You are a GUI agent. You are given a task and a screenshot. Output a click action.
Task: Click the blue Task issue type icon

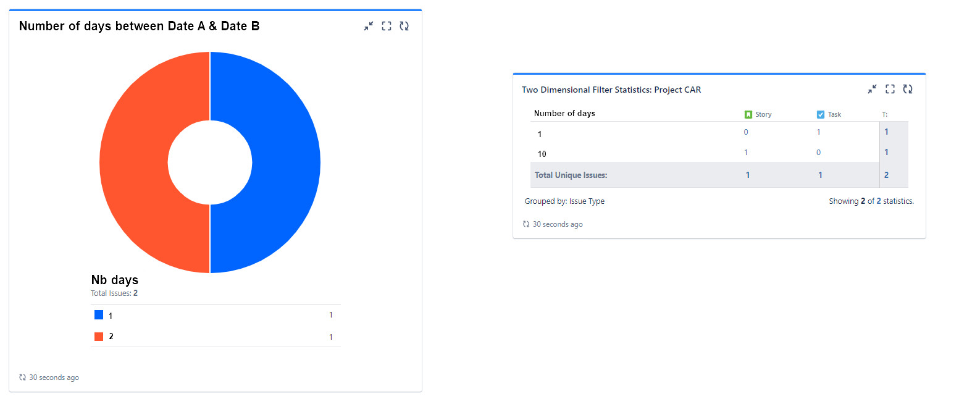click(x=821, y=114)
